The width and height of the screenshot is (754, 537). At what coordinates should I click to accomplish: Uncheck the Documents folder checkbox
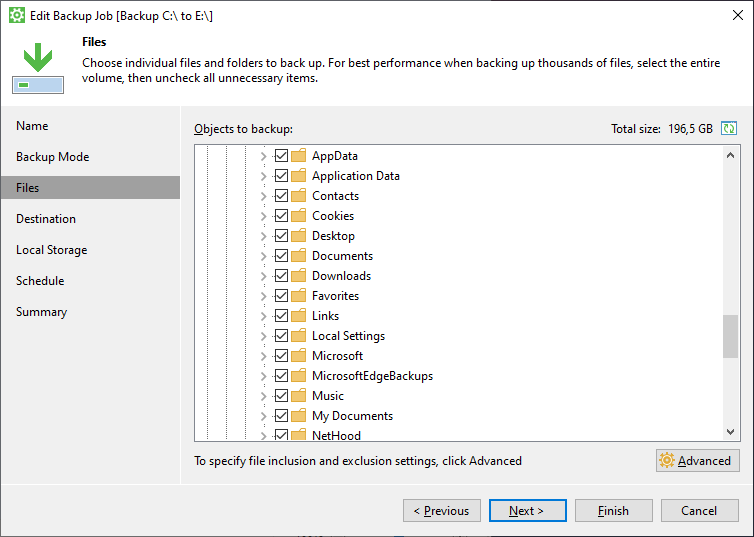(281, 256)
